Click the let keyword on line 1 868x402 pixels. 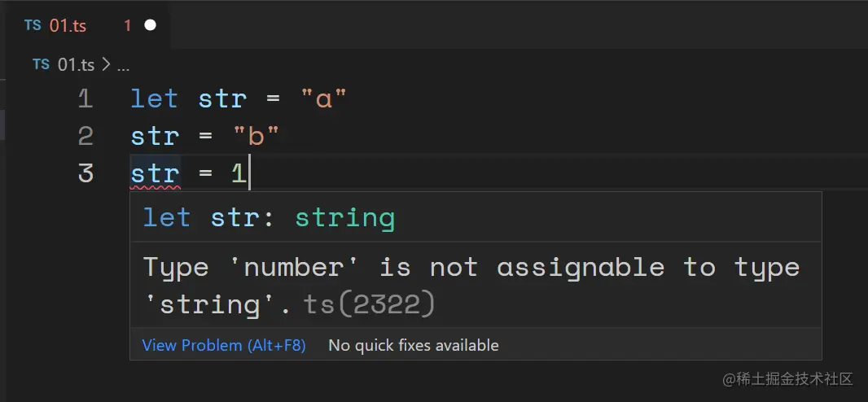pos(154,99)
